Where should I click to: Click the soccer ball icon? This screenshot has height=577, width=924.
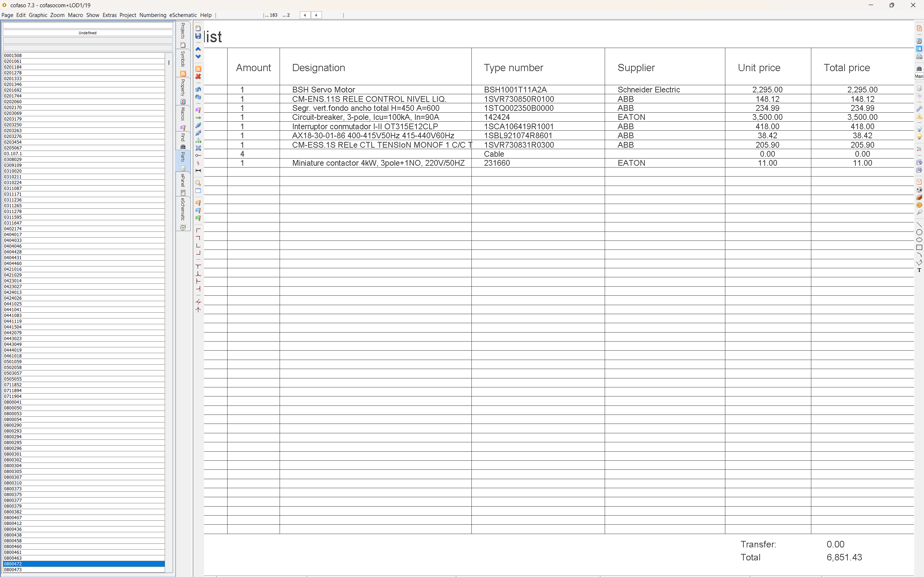[x=919, y=190]
